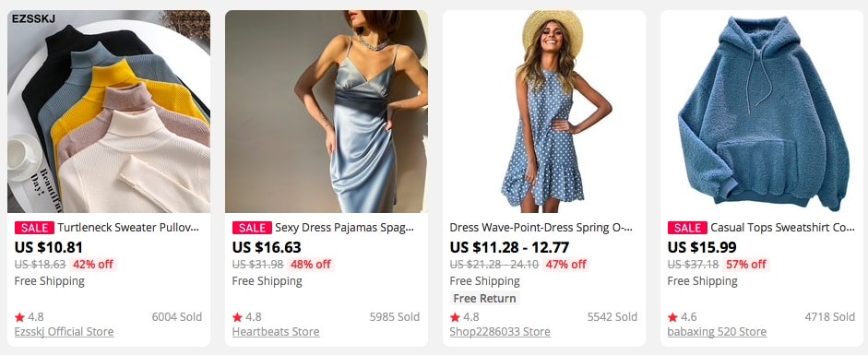This screenshot has height=355, width=868.
Task: Visit the Shop2286033 Store link
Action: click(x=500, y=332)
